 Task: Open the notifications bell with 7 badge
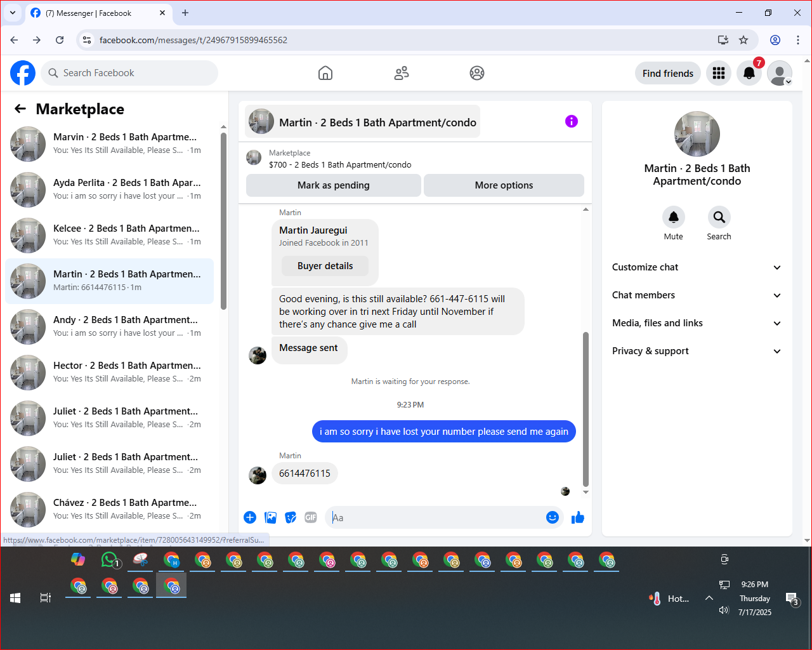click(749, 74)
